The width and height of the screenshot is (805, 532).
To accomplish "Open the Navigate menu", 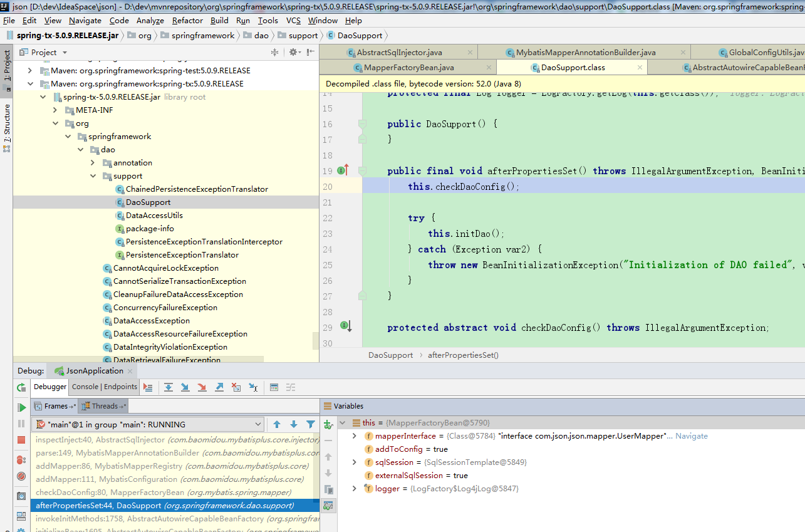I will pos(85,21).
